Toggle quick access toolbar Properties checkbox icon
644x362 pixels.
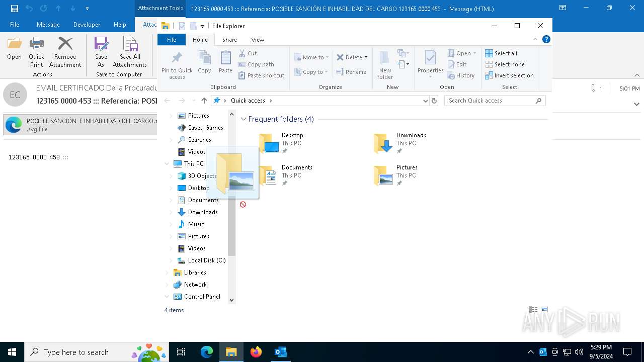(x=182, y=26)
